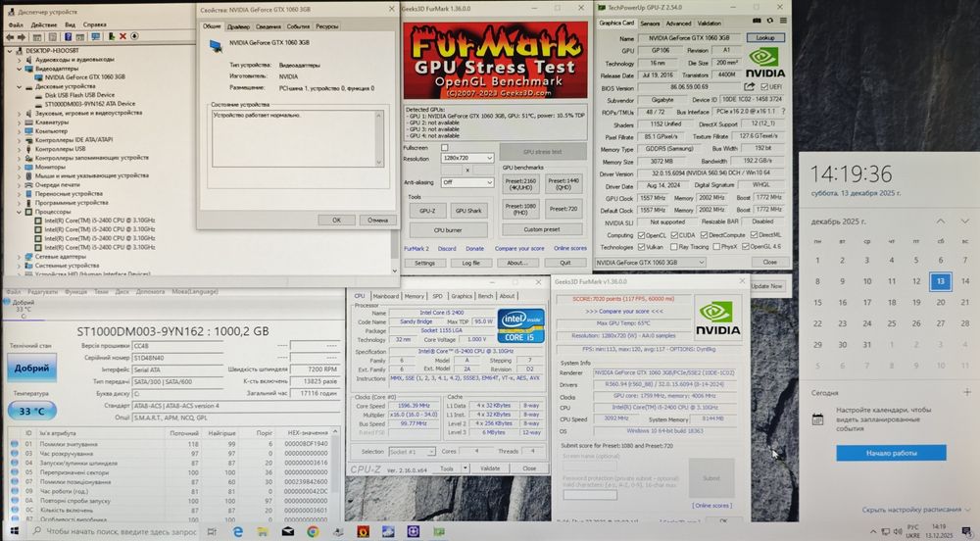Viewport: 980px width, 541px height.
Task: Toggle the OpenGL 4.6 checkbox in GPU-Z
Action: (746, 247)
